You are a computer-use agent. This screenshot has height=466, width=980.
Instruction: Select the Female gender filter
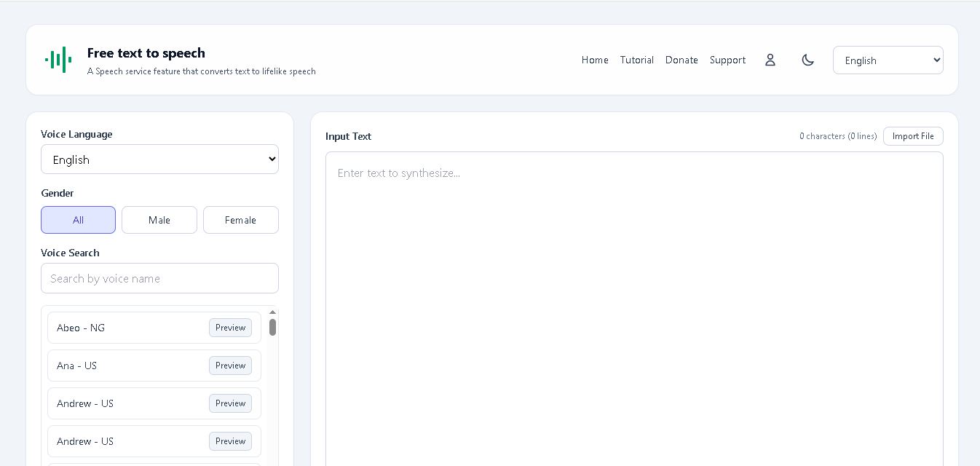pos(241,220)
